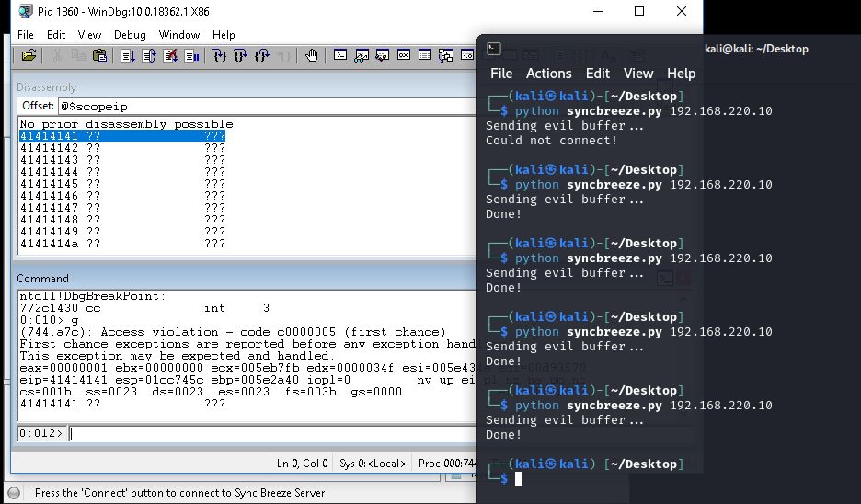Open the Registers window toolbar icon
The width and height of the screenshot is (861, 504).
404,55
